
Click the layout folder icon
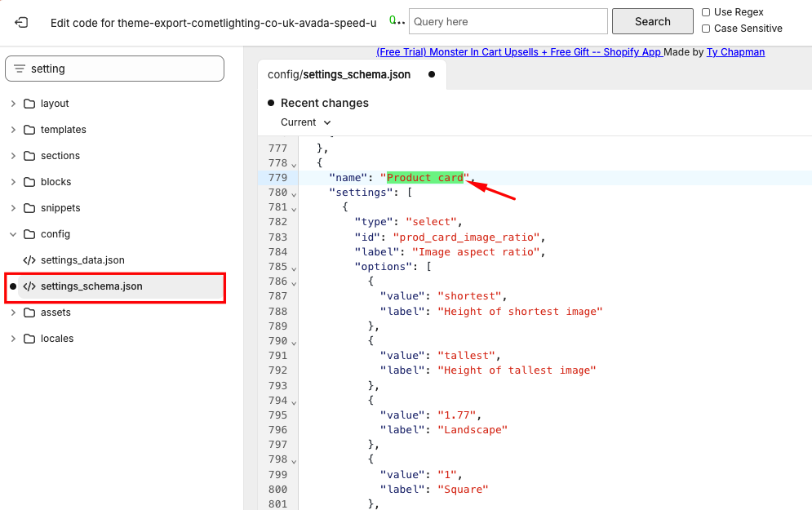point(29,104)
